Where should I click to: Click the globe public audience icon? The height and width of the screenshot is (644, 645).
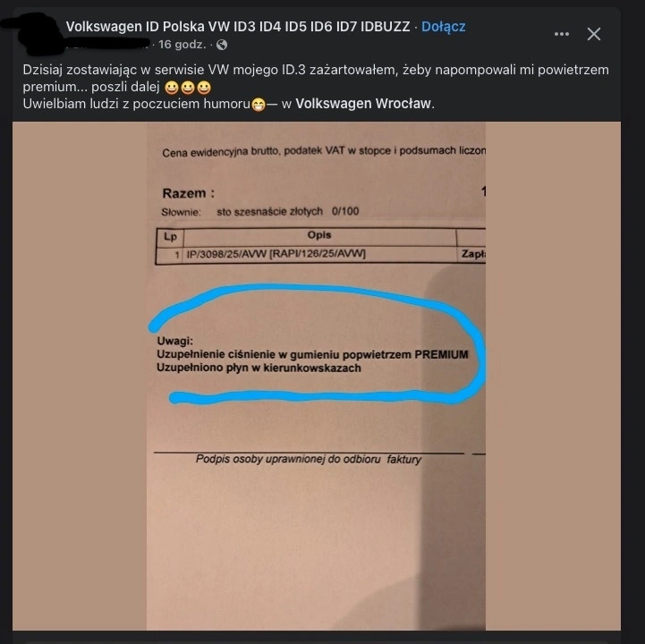tap(222, 45)
